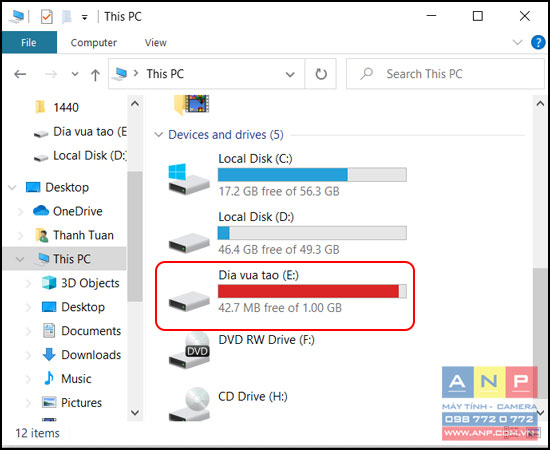
Task: Open the Customize Quick Access Toolbar dropdown arrow
Action: click(85, 17)
